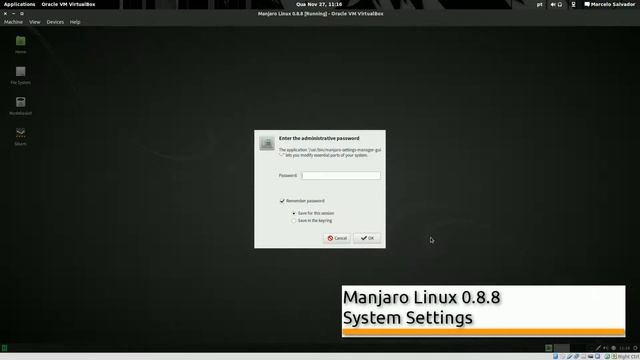Click the password dialog's authentication icon
The image size is (640, 360).
(x=267, y=143)
